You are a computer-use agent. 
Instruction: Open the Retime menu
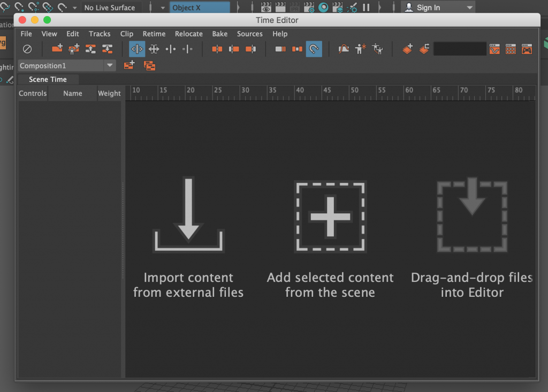tap(154, 34)
